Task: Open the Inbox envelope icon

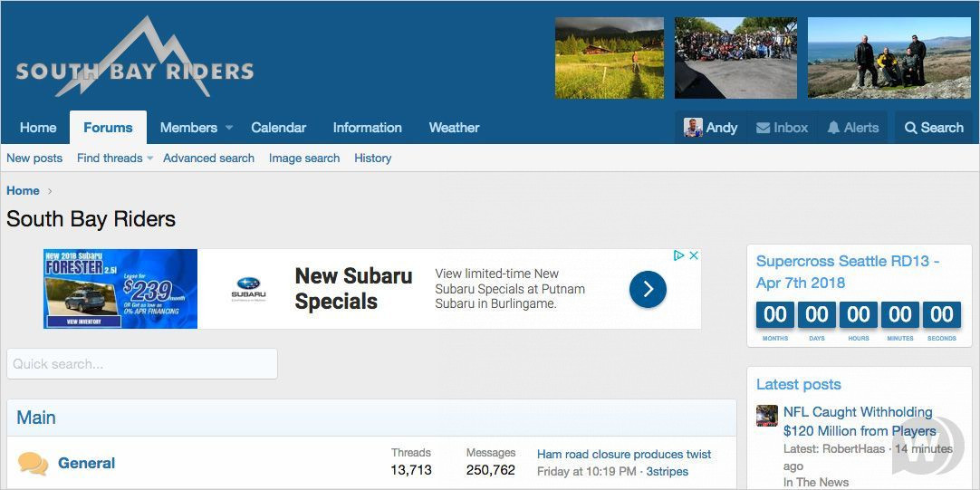Action: tap(764, 128)
